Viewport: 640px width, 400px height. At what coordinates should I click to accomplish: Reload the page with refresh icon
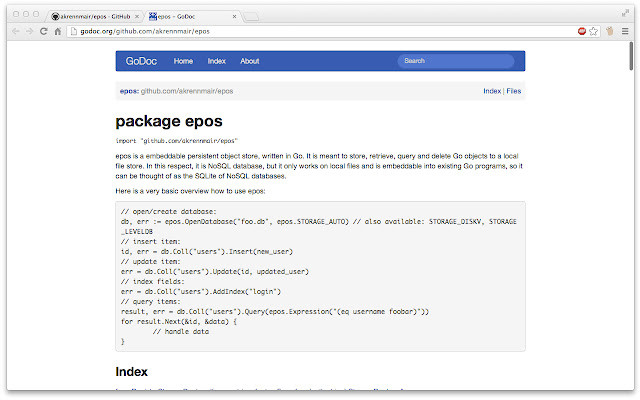(x=43, y=31)
